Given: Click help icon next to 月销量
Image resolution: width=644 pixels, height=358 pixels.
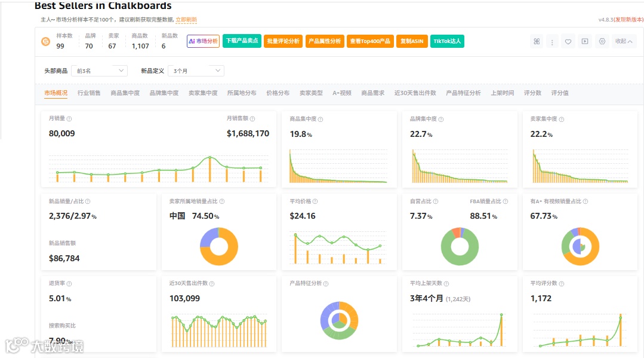Looking at the screenshot, I should [x=69, y=118].
